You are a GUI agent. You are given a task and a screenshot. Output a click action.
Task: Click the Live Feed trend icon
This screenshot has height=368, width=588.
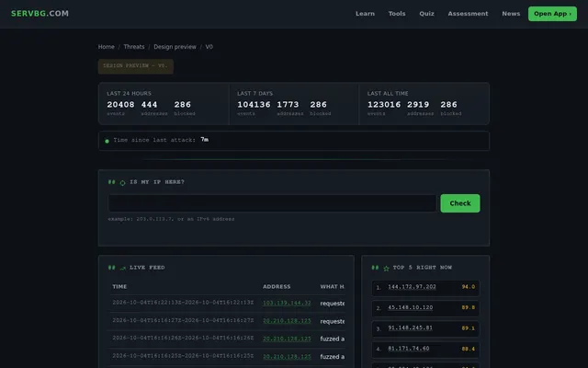pos(122,268)
